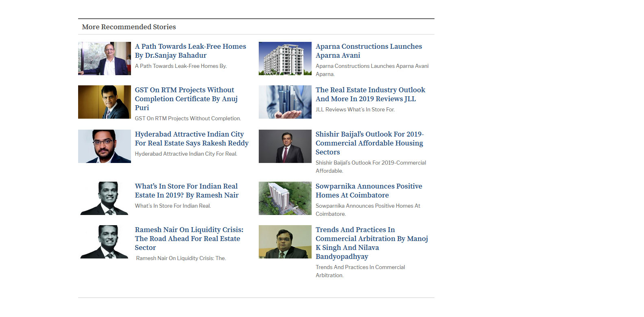Click excerpt 'JLL Reviews What's In Store For.'
This screenshot has width=644, height=317.
[355, 109]
